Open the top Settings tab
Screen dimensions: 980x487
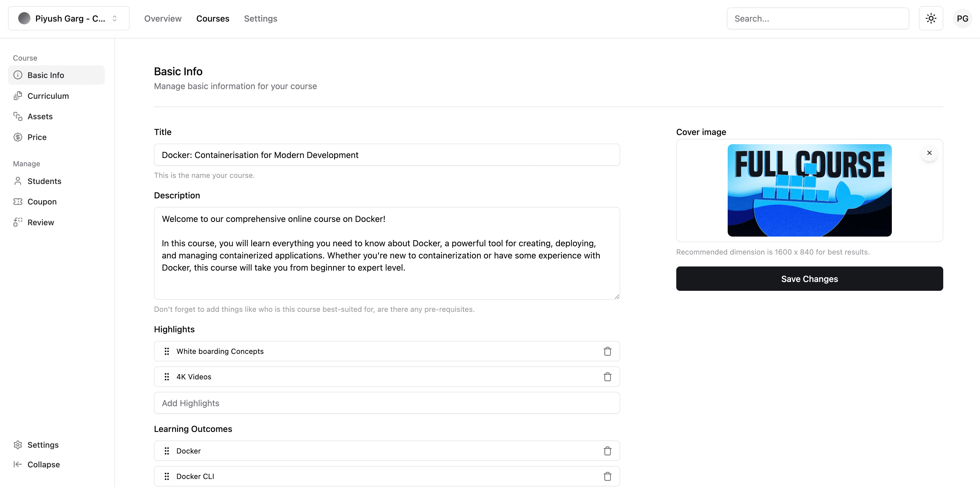point(261,18)
